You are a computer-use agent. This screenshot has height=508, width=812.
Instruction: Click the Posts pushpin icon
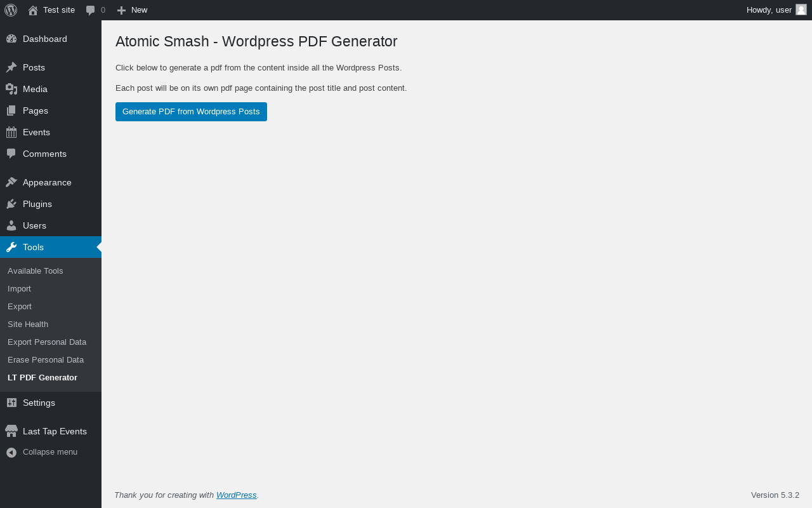[11, 67]
